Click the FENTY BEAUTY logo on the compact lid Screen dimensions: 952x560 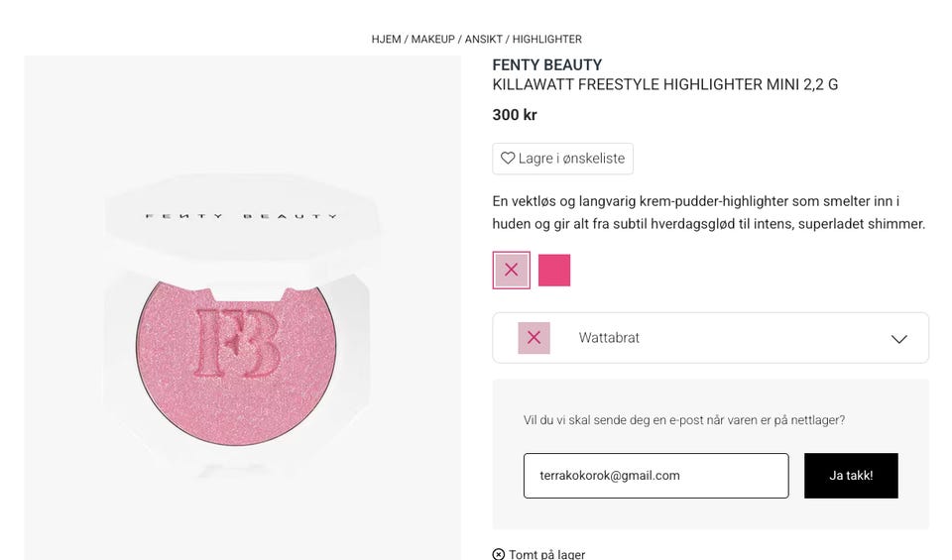(x=241, y=215)
